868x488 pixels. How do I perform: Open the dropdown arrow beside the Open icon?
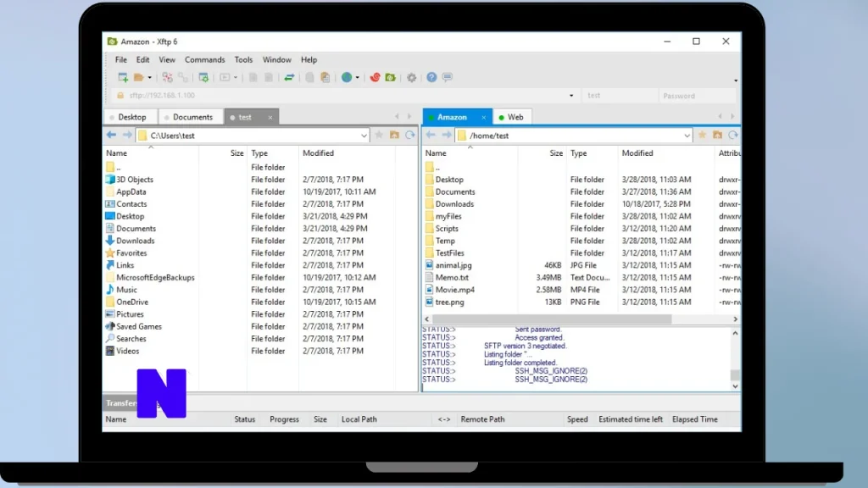coord(149,78)
